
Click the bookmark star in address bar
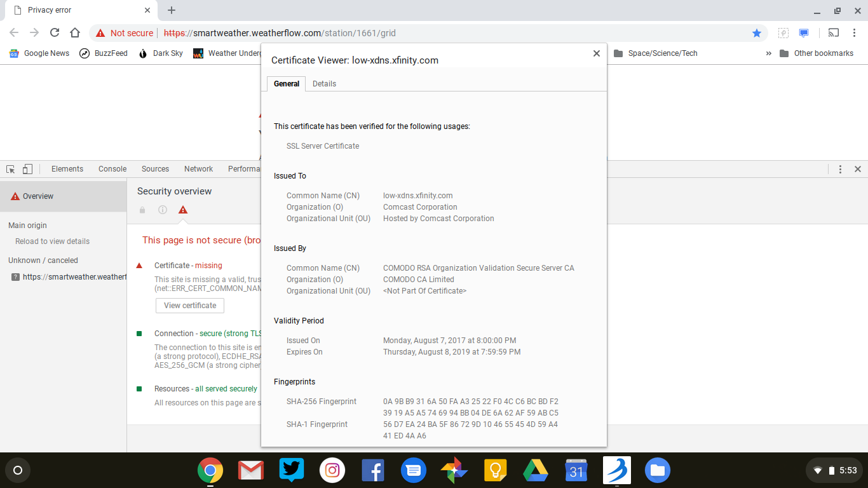tap(757, 33)
